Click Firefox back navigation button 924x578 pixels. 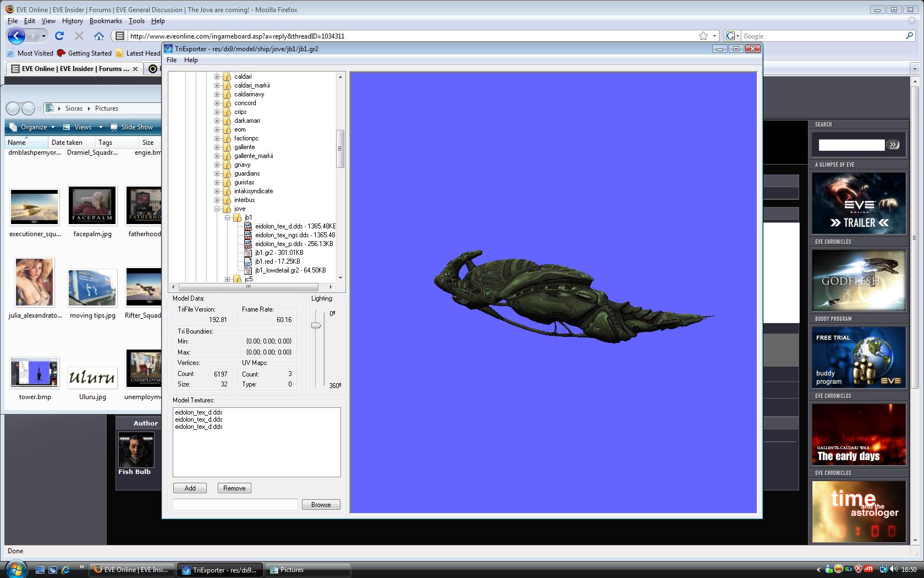pyautogui.click(x=16, y=36)
